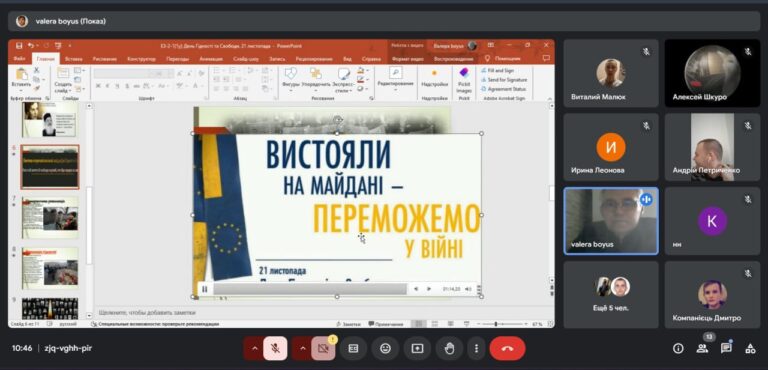Raise hand in the meeting
The width and height of the screenshot is (768, 370).
(449, 348)
